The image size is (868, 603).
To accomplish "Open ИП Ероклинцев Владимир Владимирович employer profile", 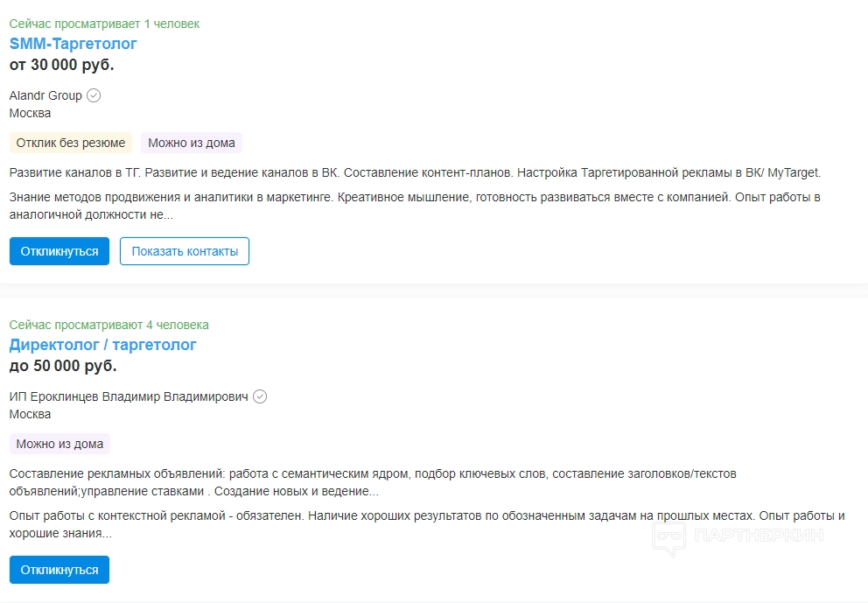I will click(129, 396).
